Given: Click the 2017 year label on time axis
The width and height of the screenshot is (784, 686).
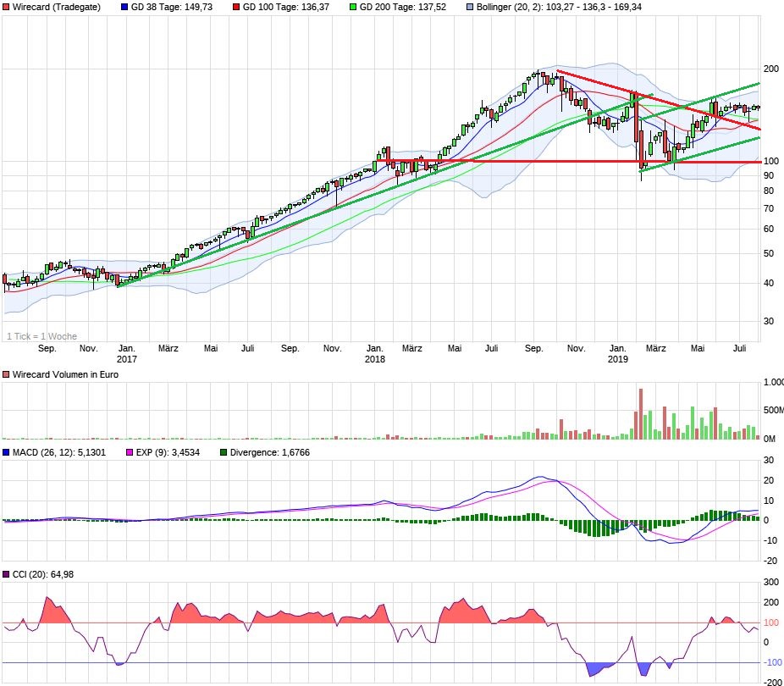Looking at the screenshot, I should click(x=126, y=359).
